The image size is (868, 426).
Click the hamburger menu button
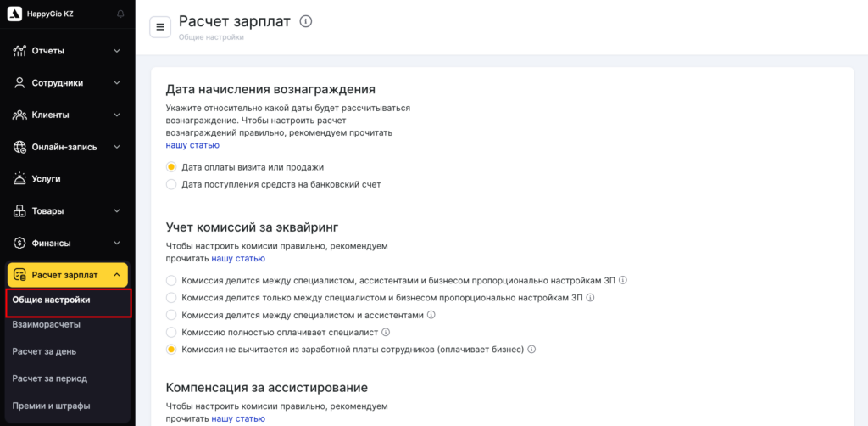coord(160,27)
